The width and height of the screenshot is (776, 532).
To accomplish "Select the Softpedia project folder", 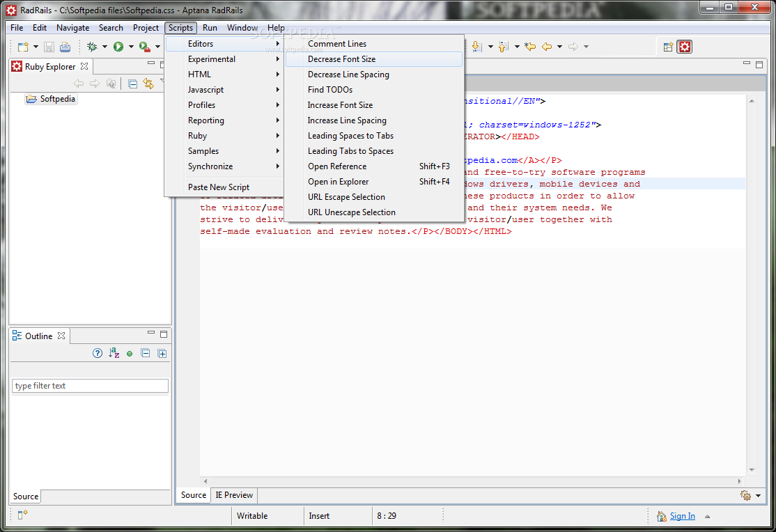I will [x=52, y=99].
